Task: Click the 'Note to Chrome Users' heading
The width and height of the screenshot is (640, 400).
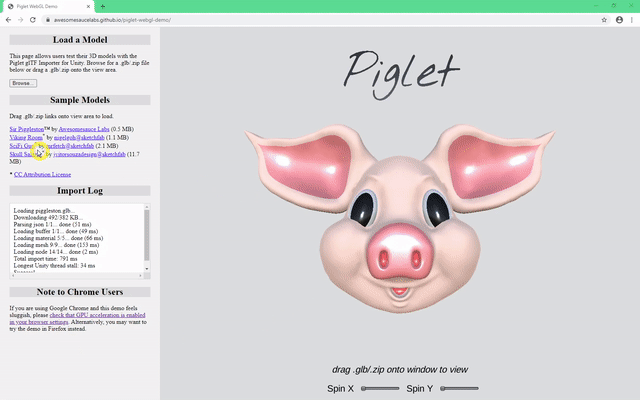Action: (x=80, y=292)
